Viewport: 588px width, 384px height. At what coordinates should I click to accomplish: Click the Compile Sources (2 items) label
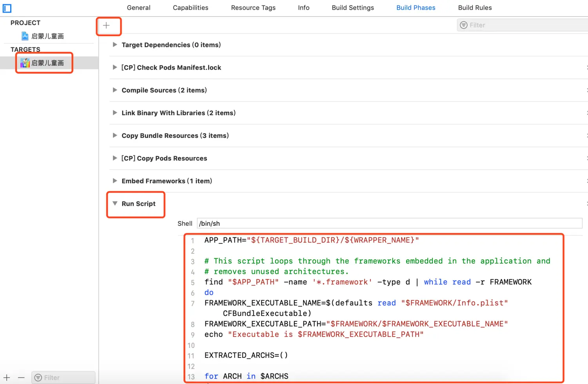(164, 90)
